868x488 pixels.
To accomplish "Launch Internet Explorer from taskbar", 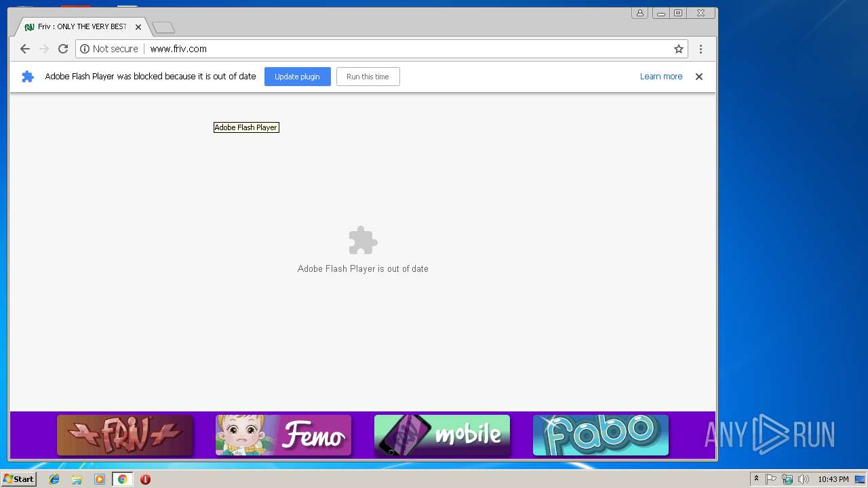I will click(54, 479).
